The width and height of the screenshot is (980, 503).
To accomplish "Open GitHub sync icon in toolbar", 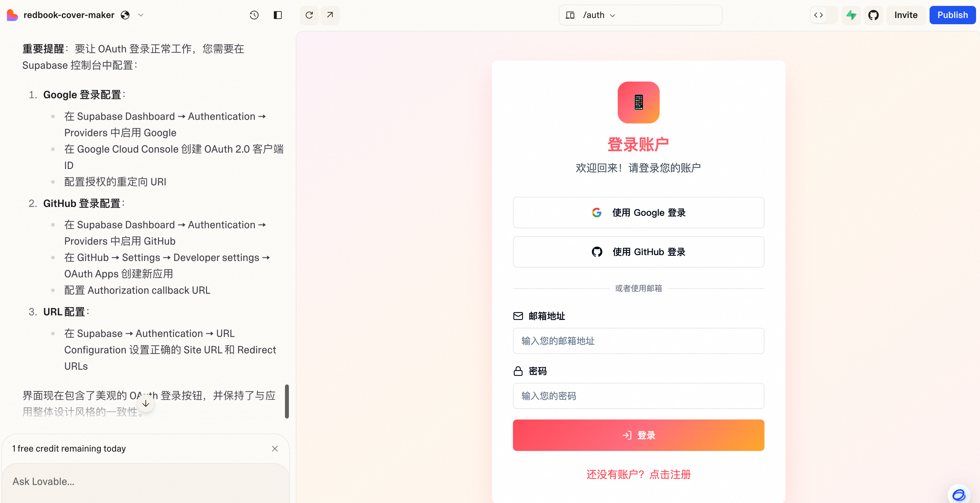I will click(x=874, y=15).
